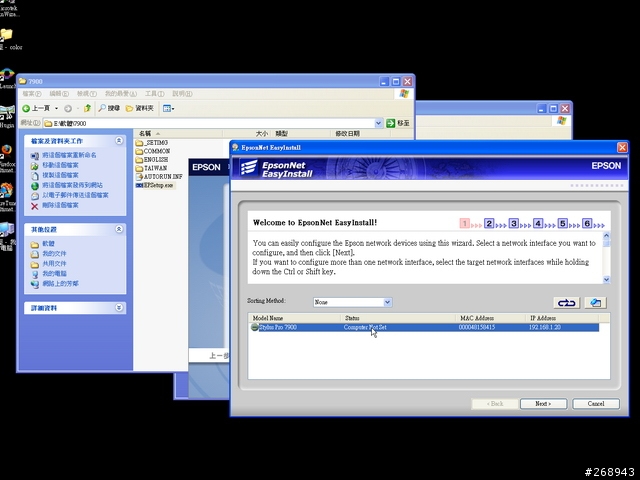The image size is (640, 480).
Task: Click the COMMON folder icon
Action: [x=139, y=151]
